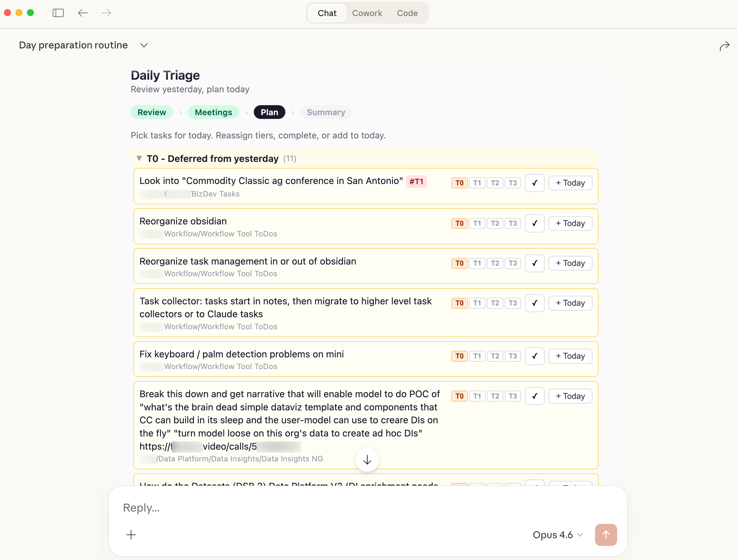This screenshot has height=560, width=737.
Task: Click the share arrow icon at top right
Action: tap(724, 46)
